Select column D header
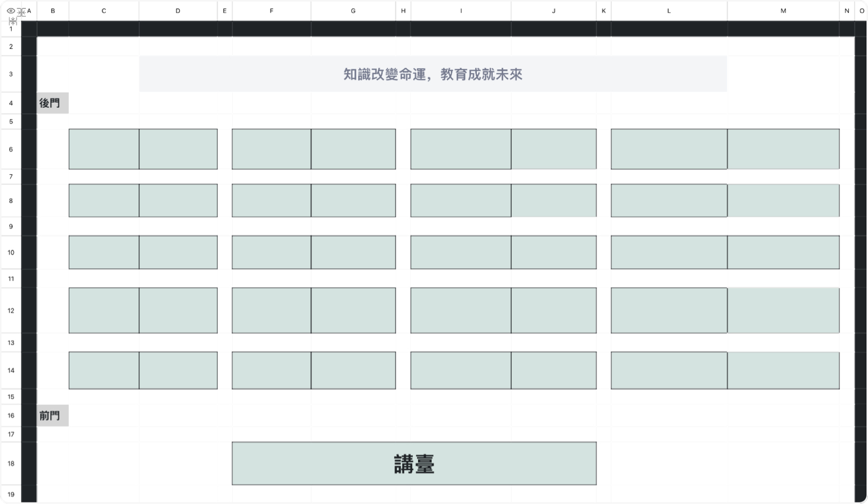The image size is (868, 504). click(178, 11)
